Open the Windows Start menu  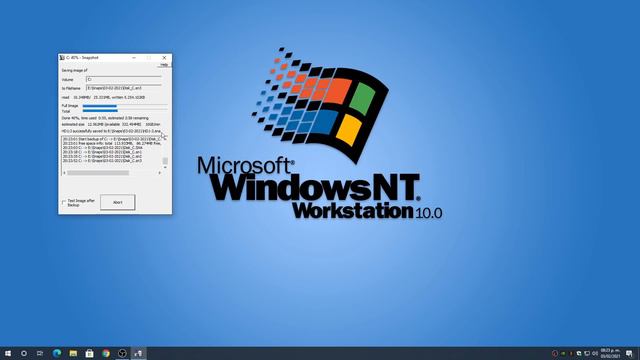pos(8,353)
